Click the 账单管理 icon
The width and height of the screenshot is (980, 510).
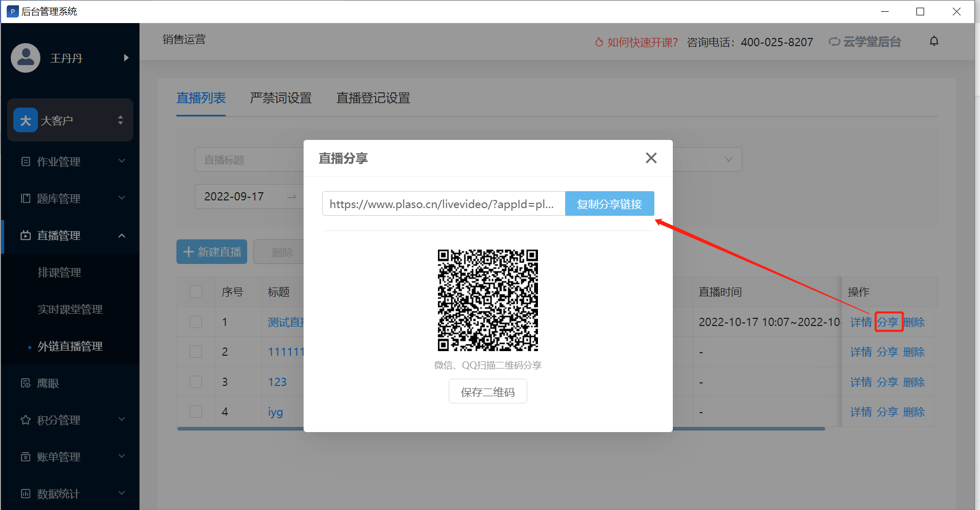click(x=26, y=457)
